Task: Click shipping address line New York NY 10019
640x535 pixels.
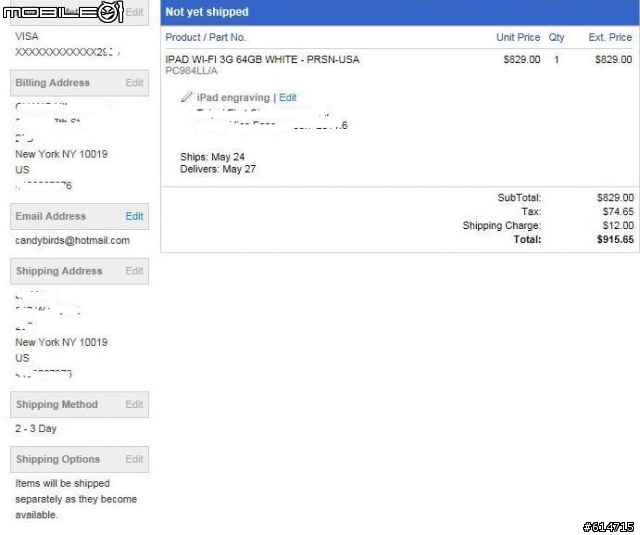Action: 62,342
